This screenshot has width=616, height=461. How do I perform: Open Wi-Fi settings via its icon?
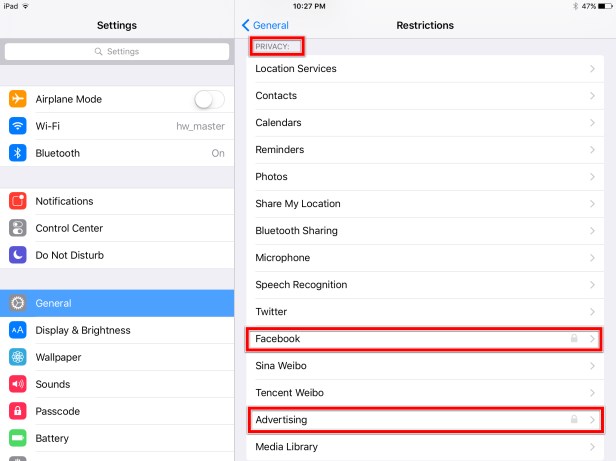pos(18,126)
